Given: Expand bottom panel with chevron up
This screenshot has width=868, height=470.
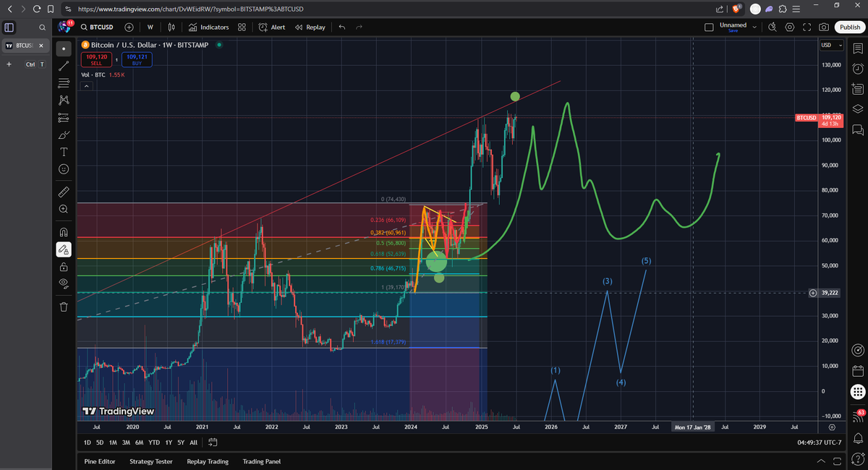Looking at the screenshot, I should 821,461.
